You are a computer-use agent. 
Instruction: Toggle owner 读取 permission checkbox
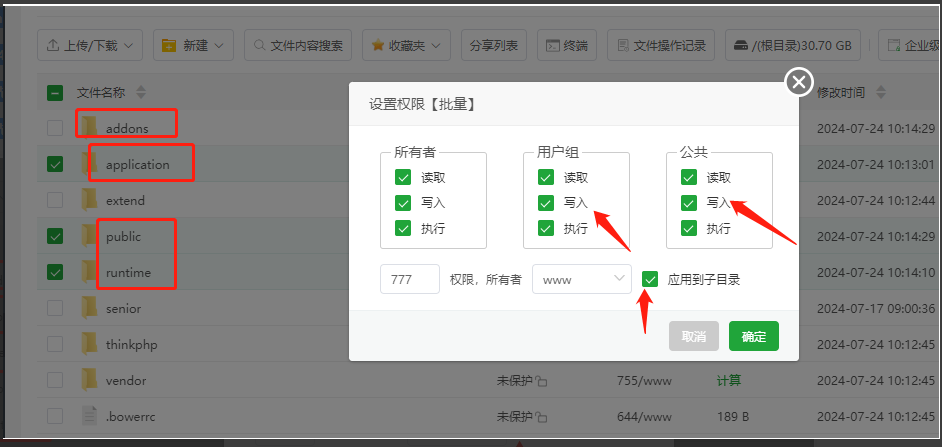pyautogui.click(x=403, y=177)
